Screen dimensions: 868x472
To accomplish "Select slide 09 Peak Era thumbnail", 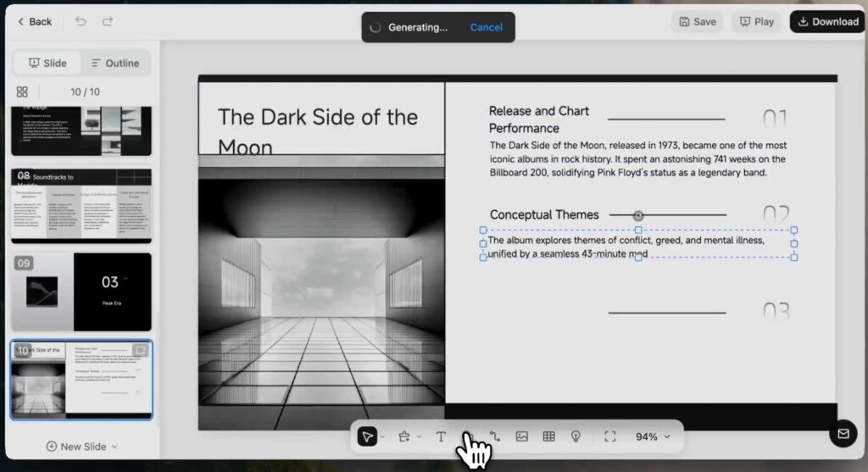I will coord(81,292).
